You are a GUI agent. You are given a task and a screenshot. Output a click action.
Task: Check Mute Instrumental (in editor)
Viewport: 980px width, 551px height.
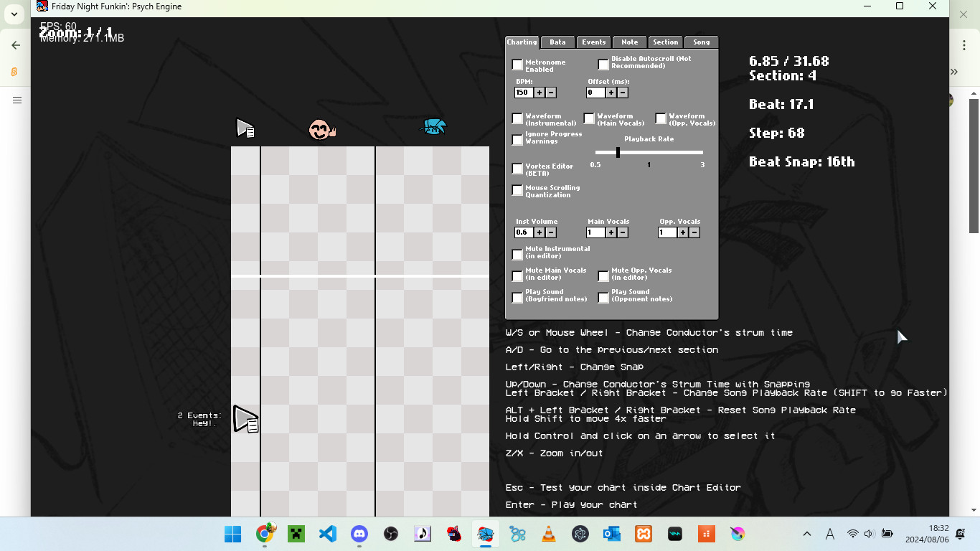(x=517, y=255)
